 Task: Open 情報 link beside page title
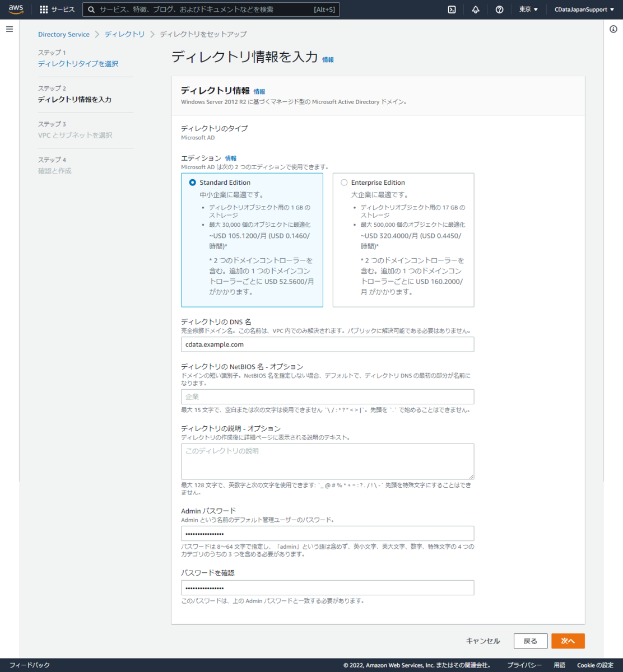[x=328, y=59]
